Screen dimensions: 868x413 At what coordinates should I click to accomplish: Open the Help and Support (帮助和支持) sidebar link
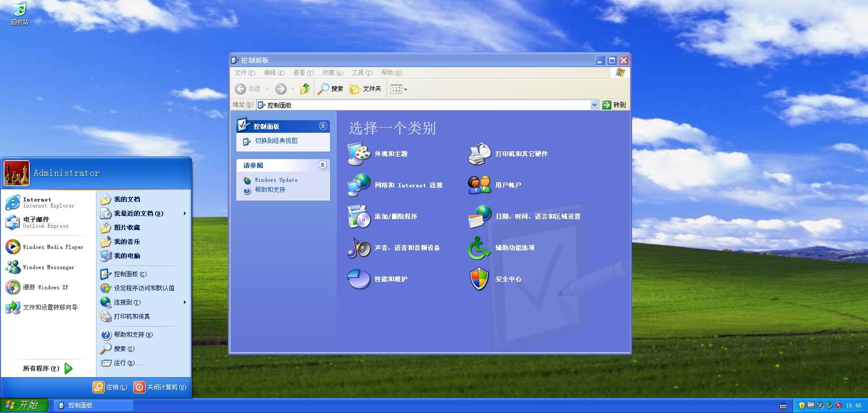[270, 190]
